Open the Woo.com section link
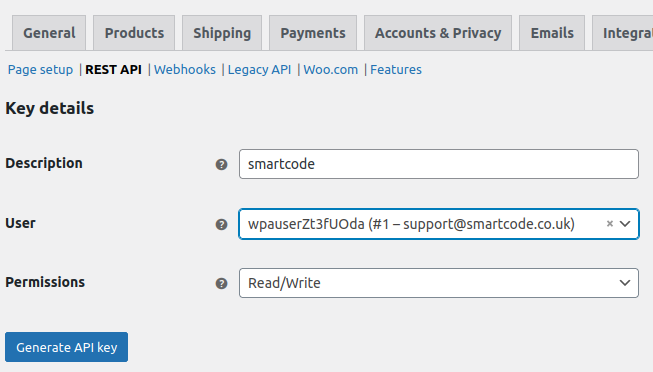Viewport: 653px width, 372px height. coord(331,70)
